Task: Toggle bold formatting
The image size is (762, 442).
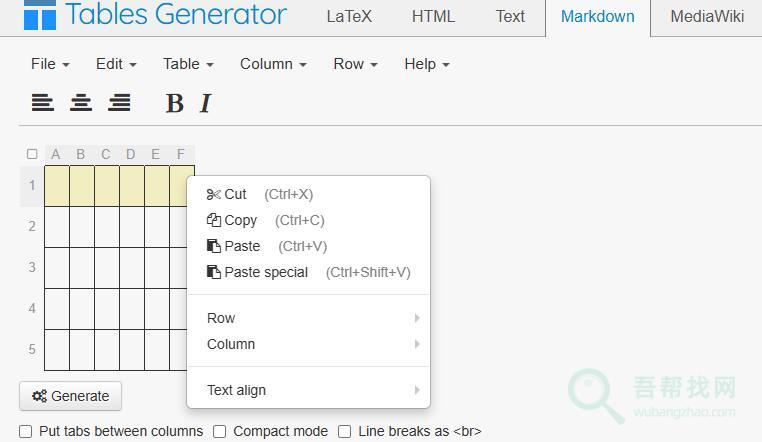Action: pos(174,103)
